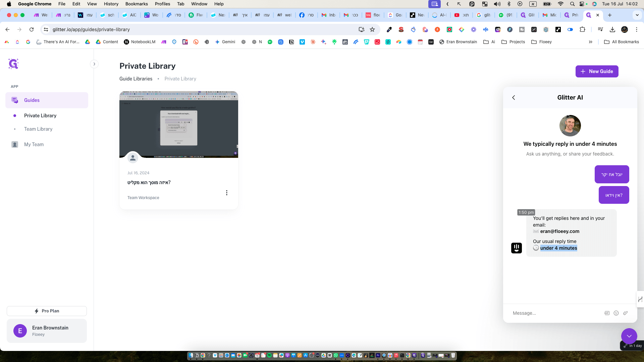Attach a file with the paperclip icon

click(x=626, y=313)
